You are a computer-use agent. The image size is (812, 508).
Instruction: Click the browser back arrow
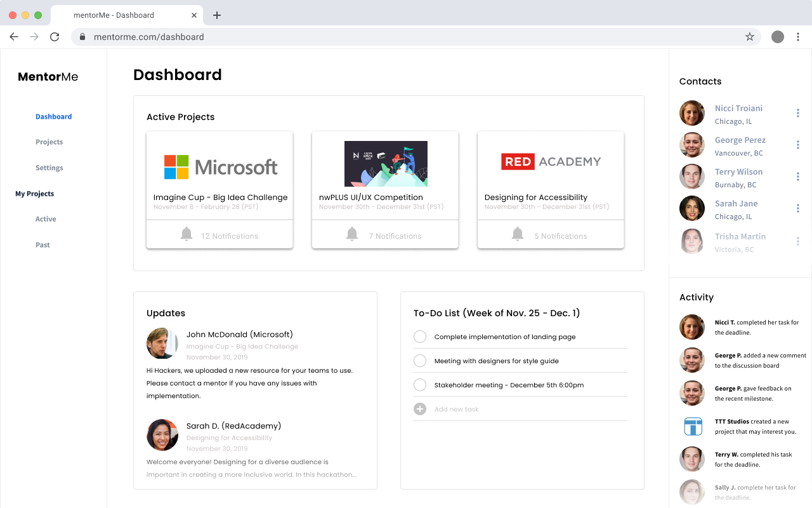point(14,37)
